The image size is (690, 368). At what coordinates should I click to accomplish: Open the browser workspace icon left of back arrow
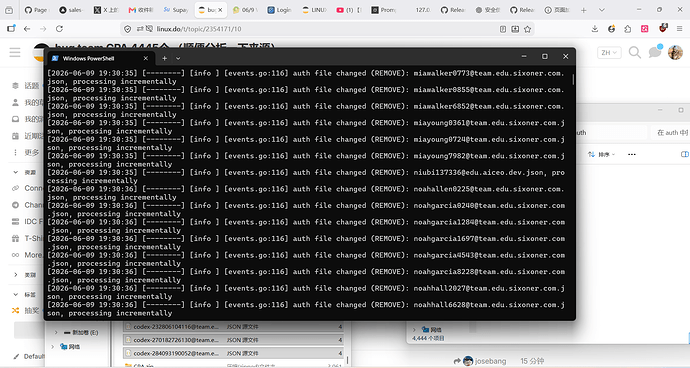11,29
